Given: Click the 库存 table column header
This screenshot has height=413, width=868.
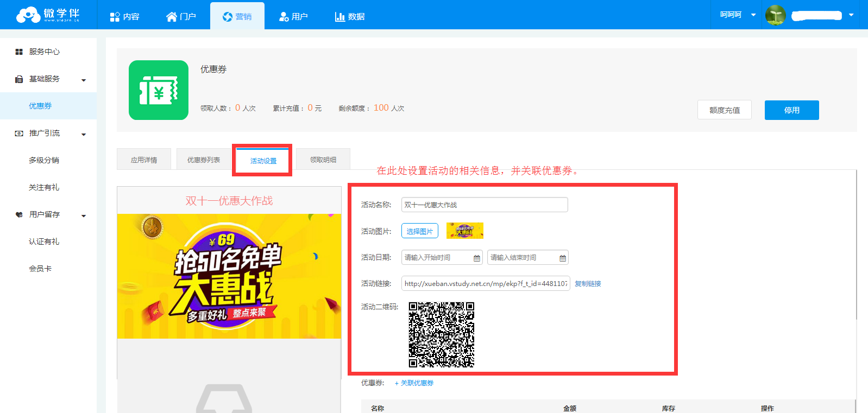Looking at the screenshot, I should tap(669, 408).
